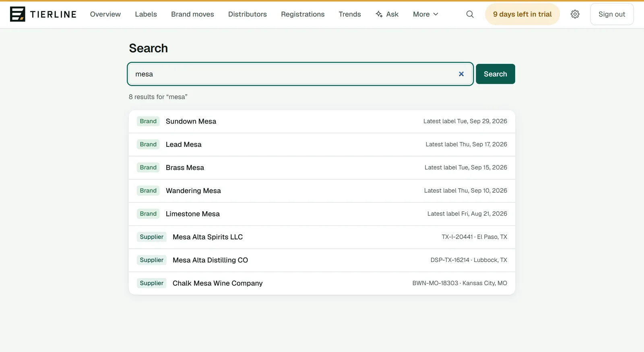Go to the Overview tab
Viewport: 644px width, 352px height.
pyautogui.click(x=105, y=14)
